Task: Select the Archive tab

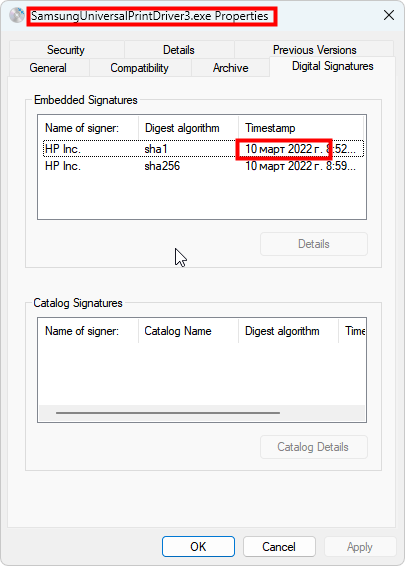Action: (230, 68)
